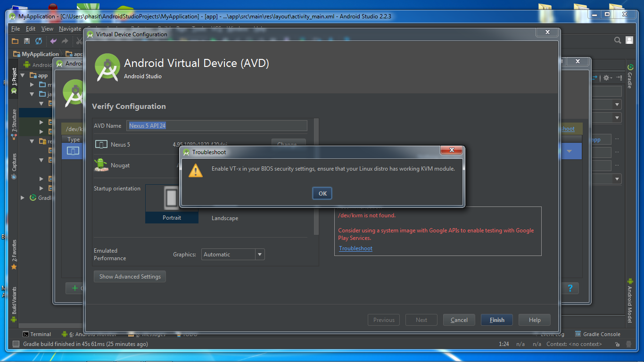Click the tool window toggle icon in the status bar
This screenshot has width=644, height=362.
16,344
